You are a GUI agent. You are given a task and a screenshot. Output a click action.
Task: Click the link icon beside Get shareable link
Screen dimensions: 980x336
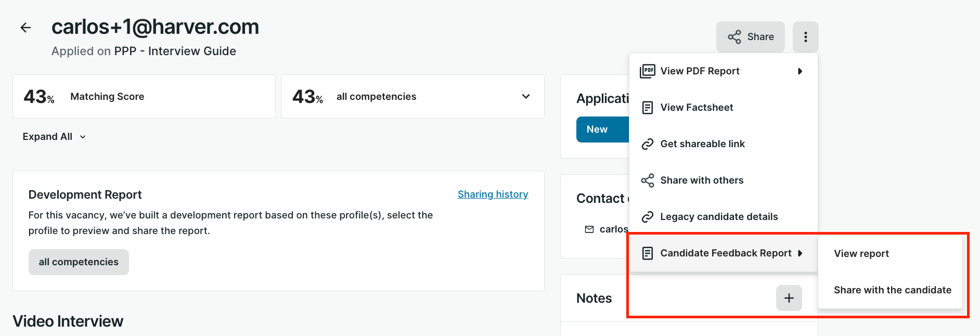click(x=648, y=144)
